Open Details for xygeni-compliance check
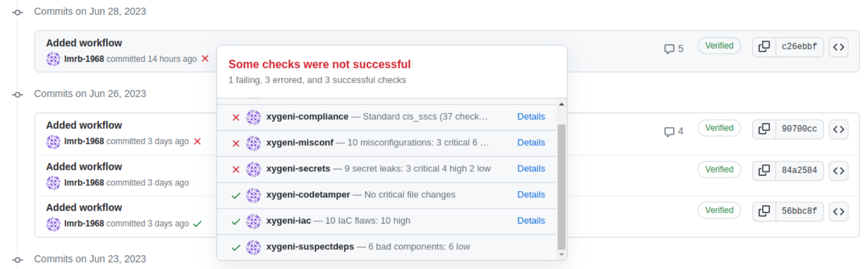Image resolution: width=868 pixels, height=269 pixels. [x=531, y=117]
